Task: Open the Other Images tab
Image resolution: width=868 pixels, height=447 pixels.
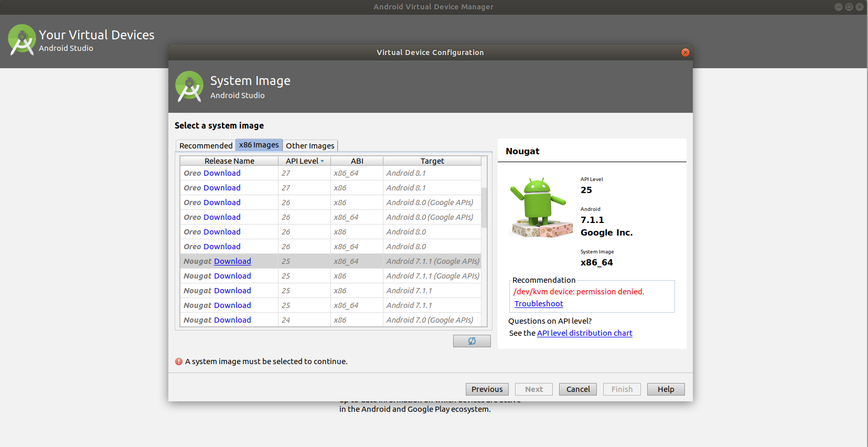Action: click(x=310, y=146)
